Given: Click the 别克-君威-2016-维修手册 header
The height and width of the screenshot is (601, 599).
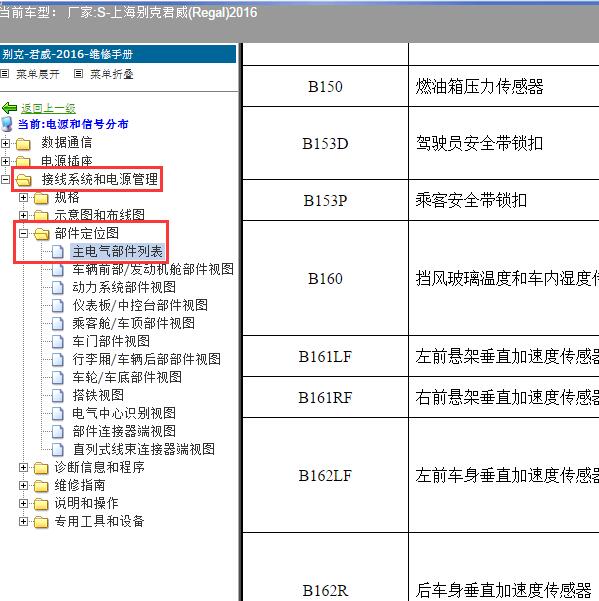Looking at the screenshot, I should pos(118,54).
